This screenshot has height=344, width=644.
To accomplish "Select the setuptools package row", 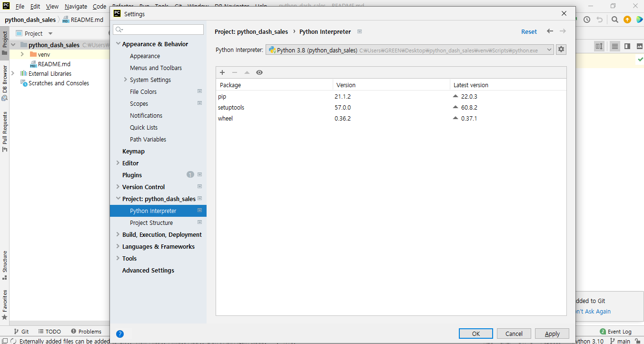I will tap(391, 107).
